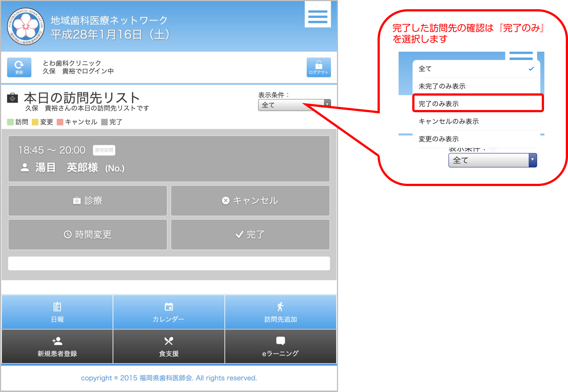Viewport: 568px width, 392px height.
Task: Open eラーニング speech bubble icon
Action: 280,341
